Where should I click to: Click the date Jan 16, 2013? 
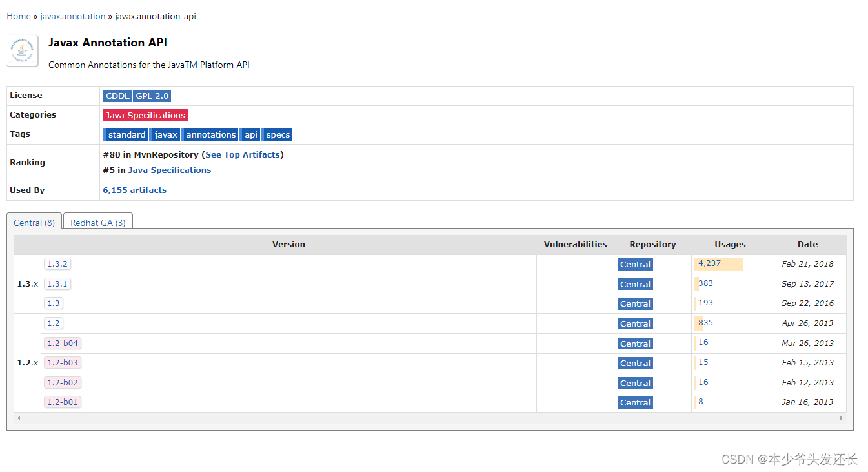[x=807, y=402]
